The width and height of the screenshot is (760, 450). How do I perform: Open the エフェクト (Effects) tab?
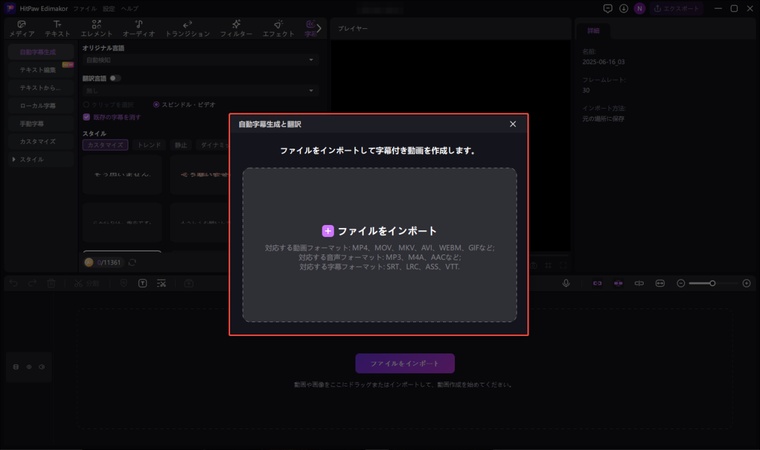278,29
